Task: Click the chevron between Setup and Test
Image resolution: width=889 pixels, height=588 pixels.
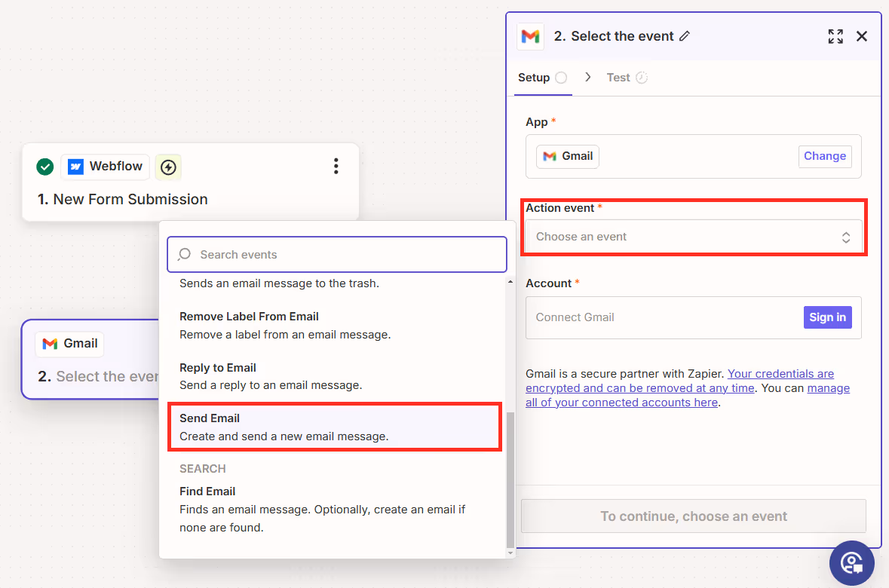Action: 588,77
